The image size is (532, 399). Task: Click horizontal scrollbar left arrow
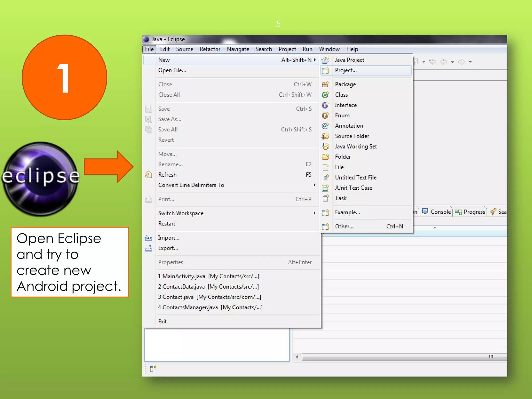pos(297,357)
